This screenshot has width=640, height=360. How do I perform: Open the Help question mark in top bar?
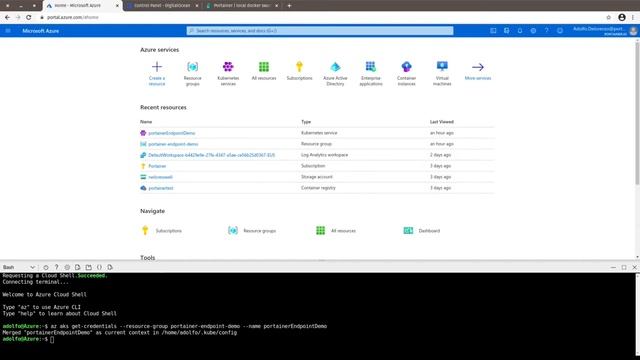click(x=547, y=31)
